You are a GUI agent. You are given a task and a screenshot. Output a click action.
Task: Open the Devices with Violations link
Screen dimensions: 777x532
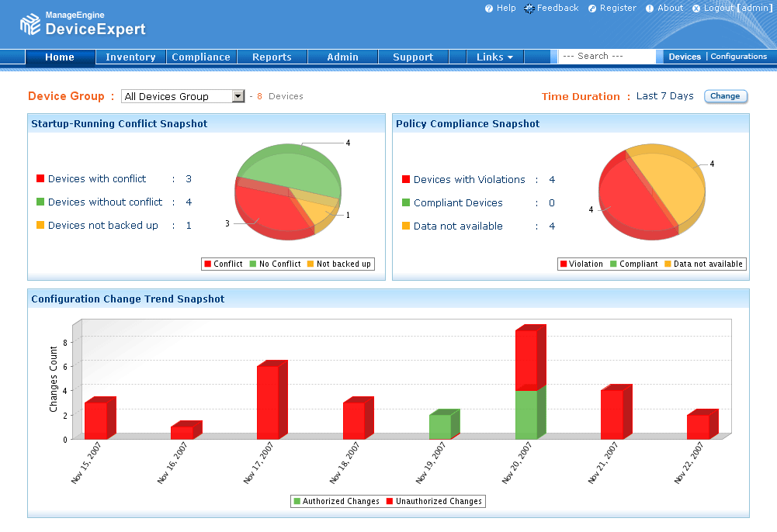469,180
